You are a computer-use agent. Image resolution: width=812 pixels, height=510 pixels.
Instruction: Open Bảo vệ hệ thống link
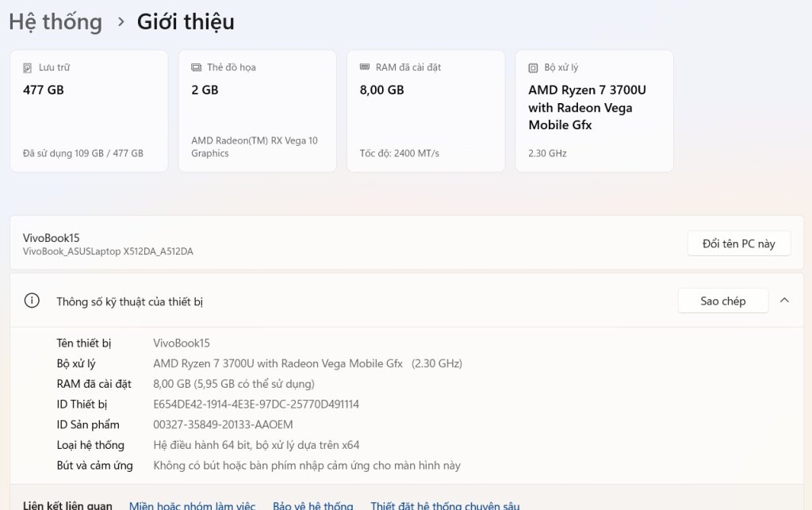(312, 506)
